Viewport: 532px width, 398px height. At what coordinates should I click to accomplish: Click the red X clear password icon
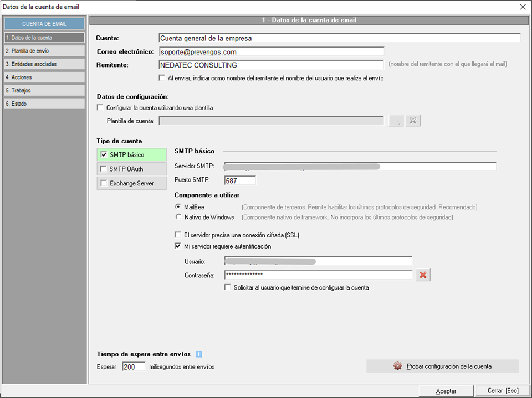pyautogui.click(x=423, y=275)
